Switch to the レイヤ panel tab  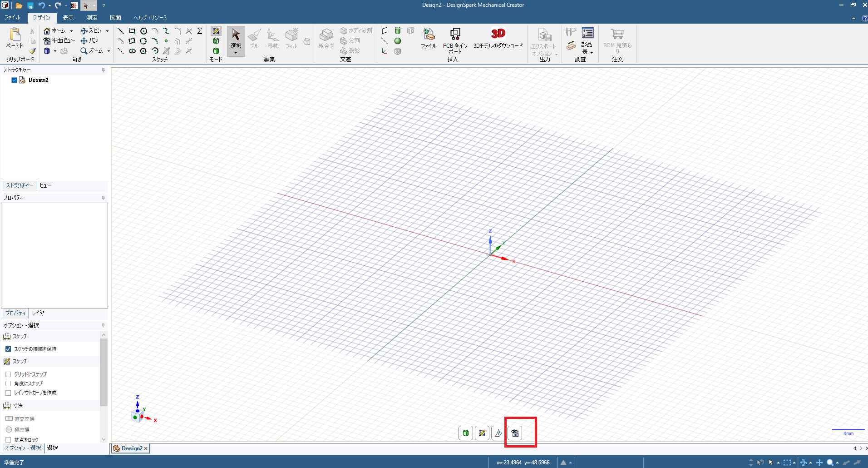point(38,313)
